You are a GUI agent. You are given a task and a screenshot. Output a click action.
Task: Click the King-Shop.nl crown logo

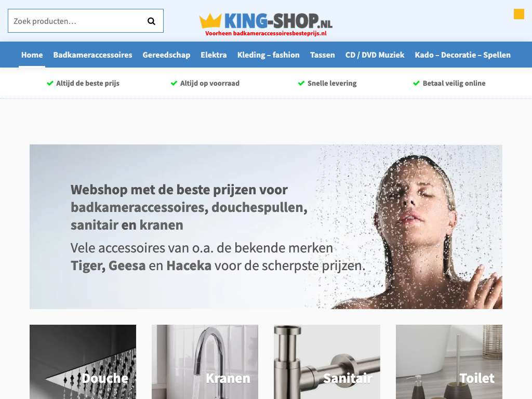pyautogui.click(x=265, y=24)
